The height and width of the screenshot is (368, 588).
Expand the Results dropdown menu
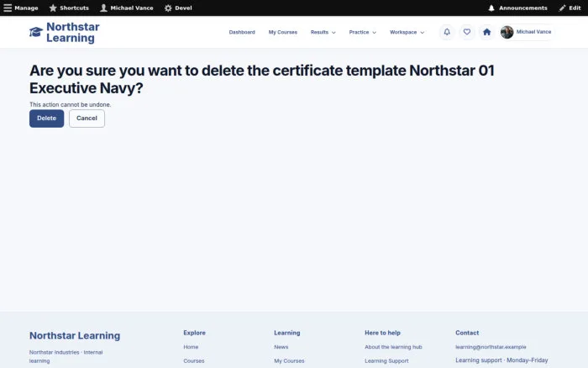pos(323,32)
